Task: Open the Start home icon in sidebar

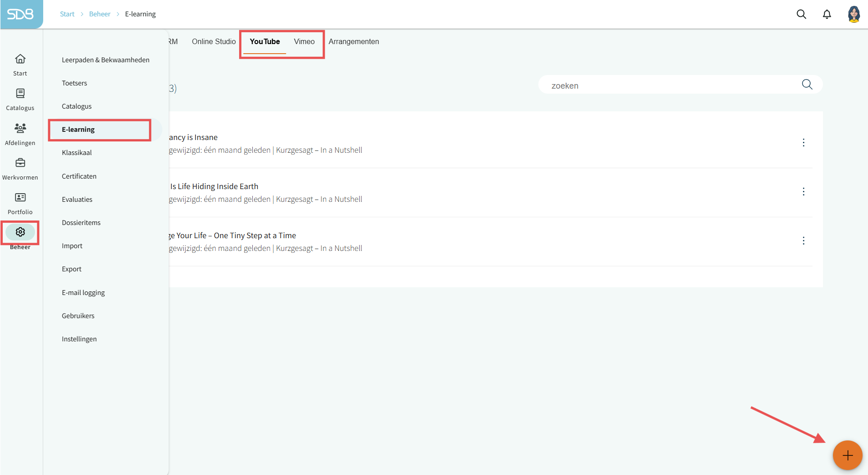Action: [x=20, y=59]
